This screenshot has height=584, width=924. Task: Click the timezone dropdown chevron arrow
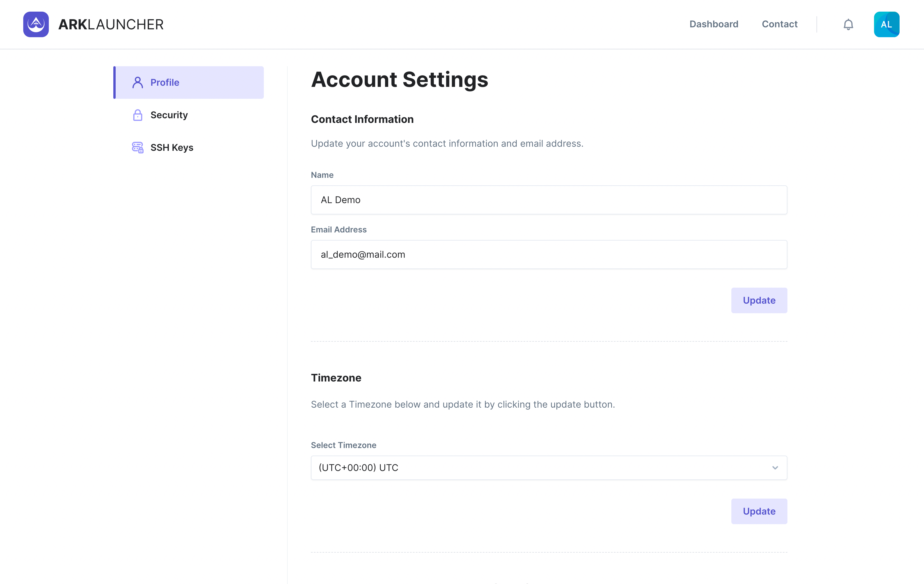click(x=775, y=467)
